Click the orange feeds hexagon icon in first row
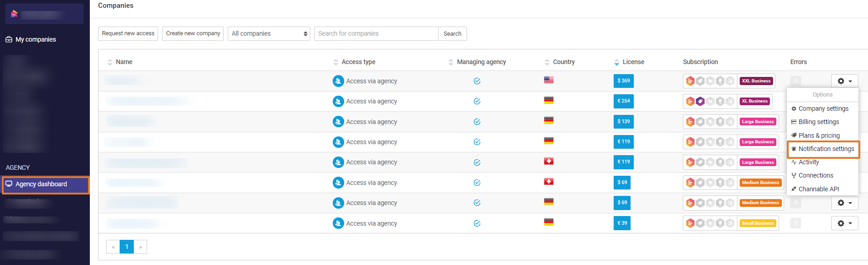Image resolution: width=868 pixels, height=265 pixels. (x=690, y=81)
